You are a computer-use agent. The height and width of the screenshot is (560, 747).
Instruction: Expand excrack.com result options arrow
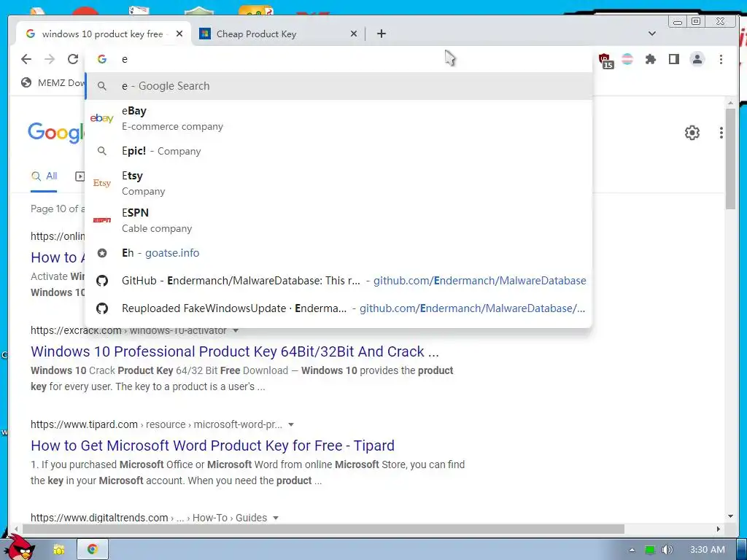[x=236, y=330]
